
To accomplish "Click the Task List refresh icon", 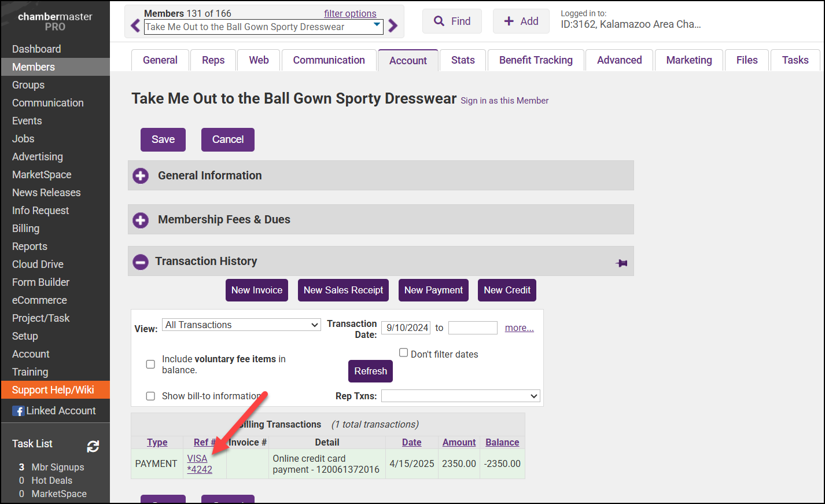I will point(93,446).
